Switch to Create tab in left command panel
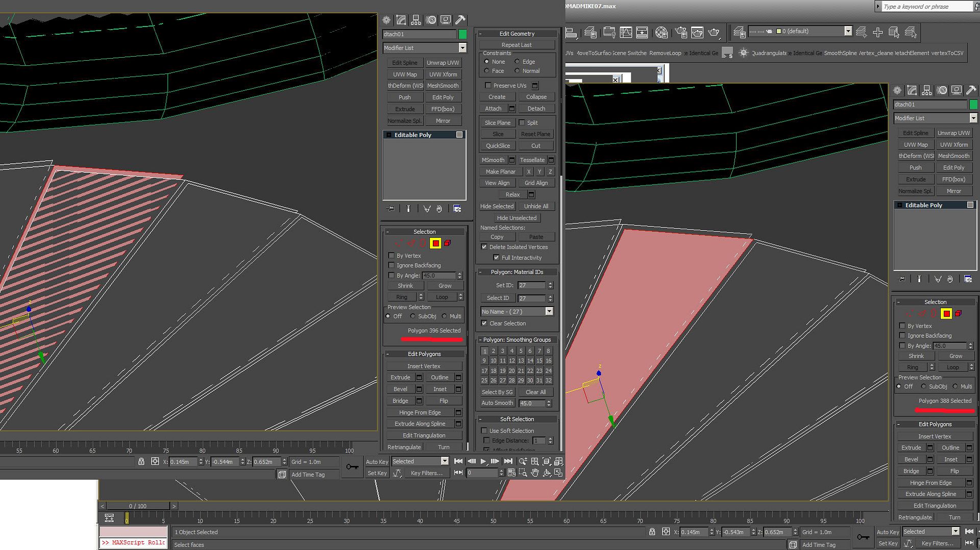The width and height of the screenshot is (980, 550). 386,20
